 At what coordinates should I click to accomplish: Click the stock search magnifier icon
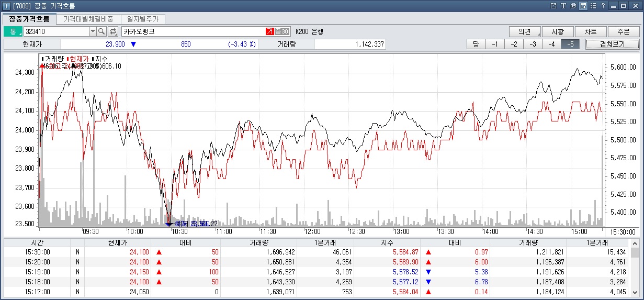(x=101, y=31)
